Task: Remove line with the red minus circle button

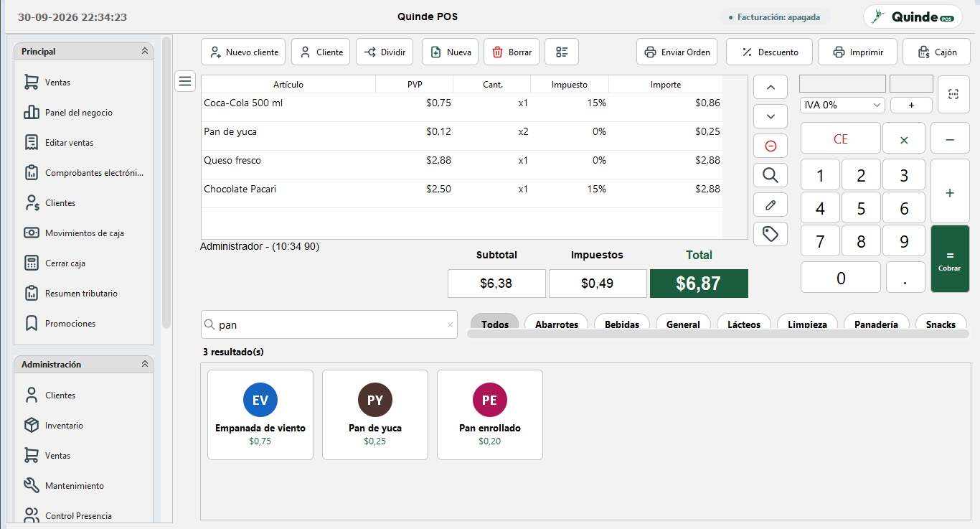Action: click(771, 146)
